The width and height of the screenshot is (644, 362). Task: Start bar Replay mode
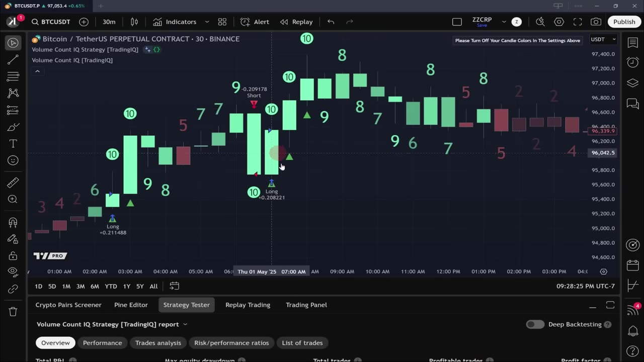coord(296,22)
